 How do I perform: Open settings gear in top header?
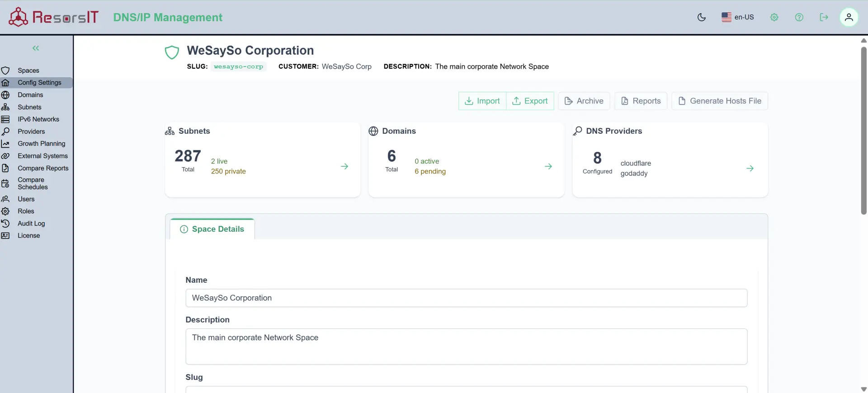coord(774,17)
